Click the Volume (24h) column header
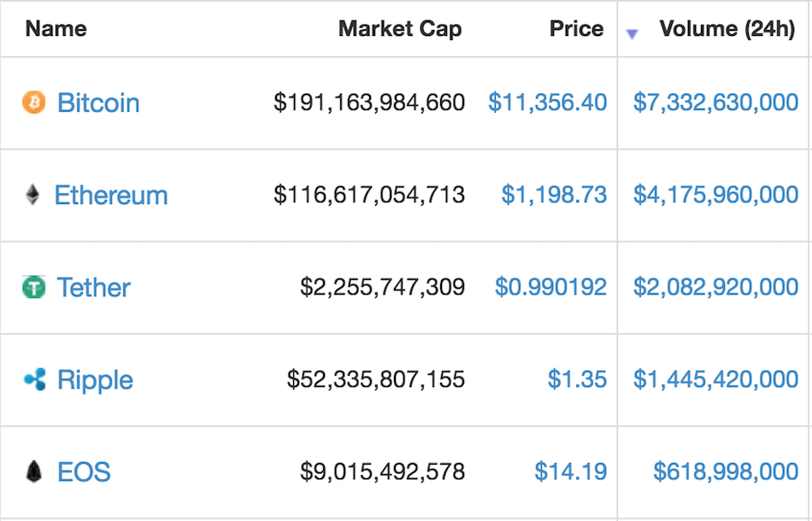This screenshot has height=521, width=812. [x=727, y=29]
